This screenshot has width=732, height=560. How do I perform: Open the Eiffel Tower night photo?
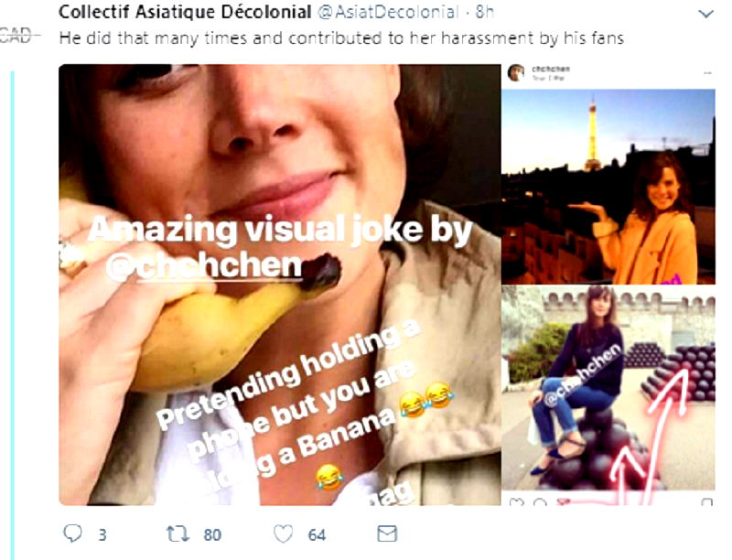[x=608, y=187]
